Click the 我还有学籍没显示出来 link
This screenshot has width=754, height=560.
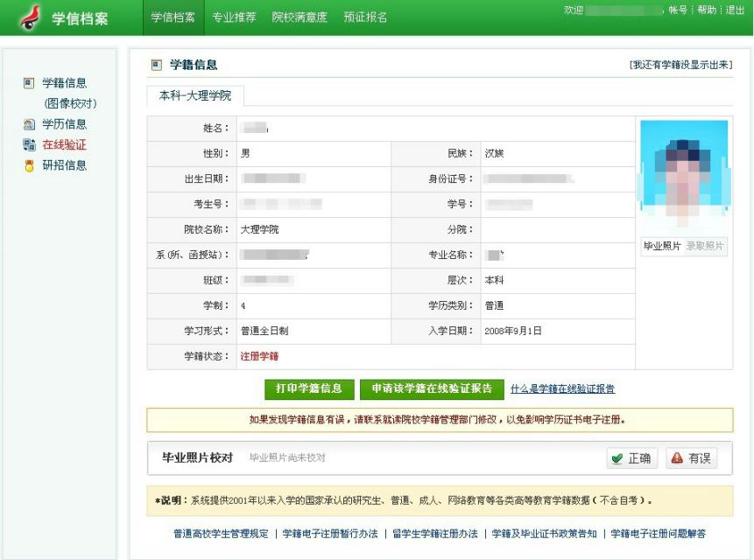[x=681, y=65]
